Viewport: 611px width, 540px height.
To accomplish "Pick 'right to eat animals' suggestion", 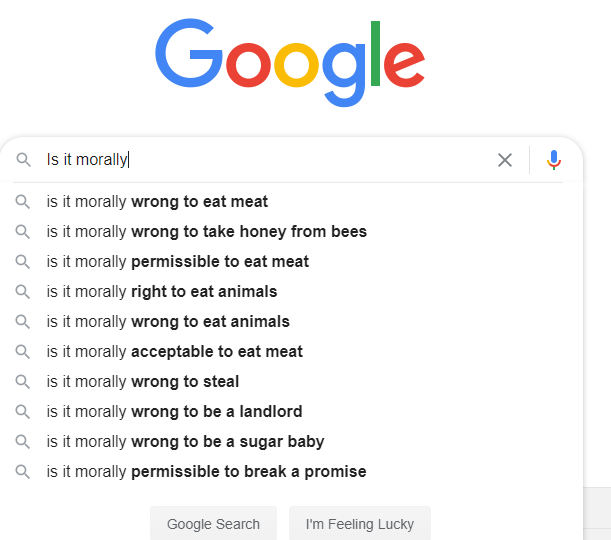I will pyautogui.click(x=161, y=292).
